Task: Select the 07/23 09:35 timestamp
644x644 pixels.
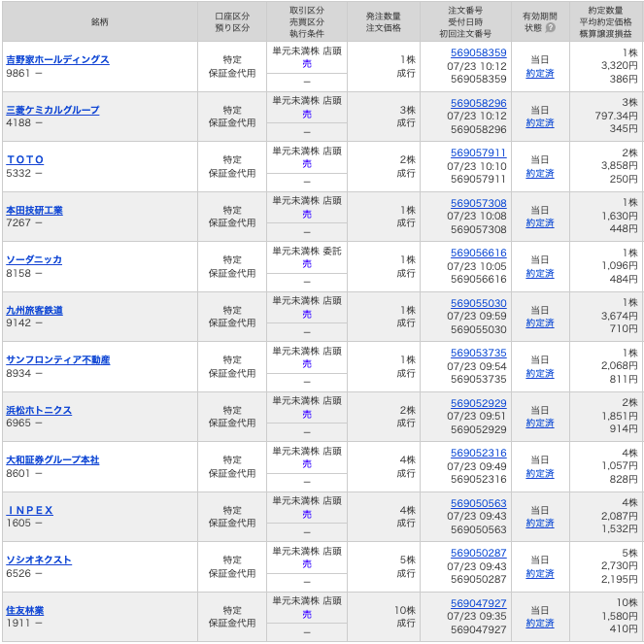Action: 476,616
